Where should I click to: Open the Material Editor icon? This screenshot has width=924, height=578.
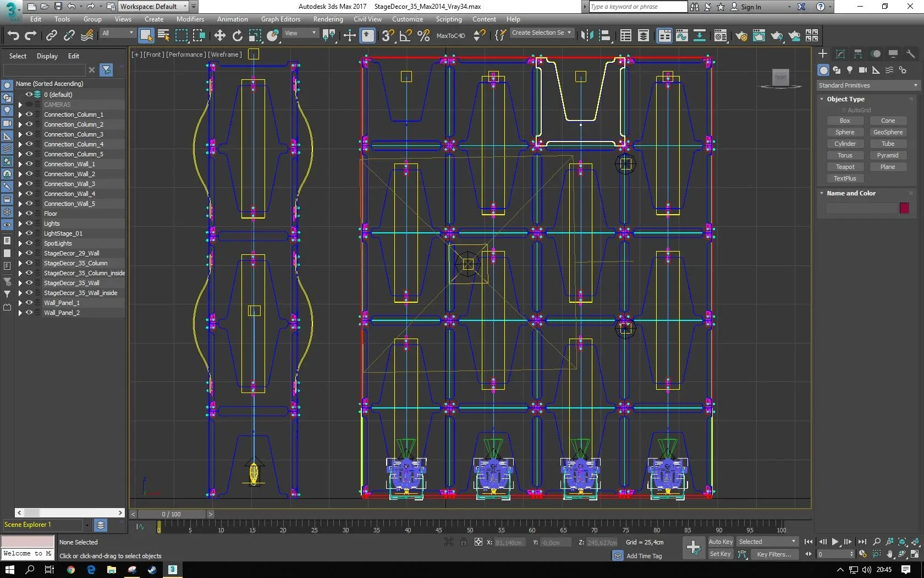721,36
